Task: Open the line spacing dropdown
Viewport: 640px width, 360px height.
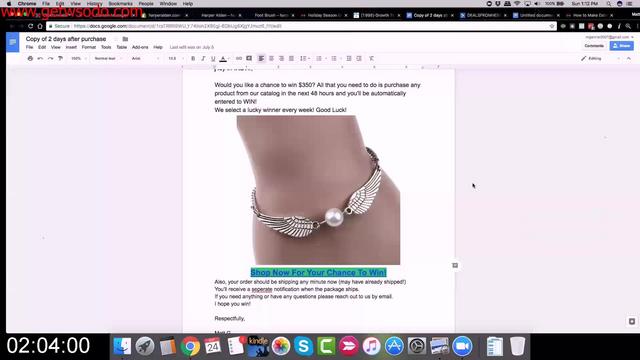Action: pos(304,59)
